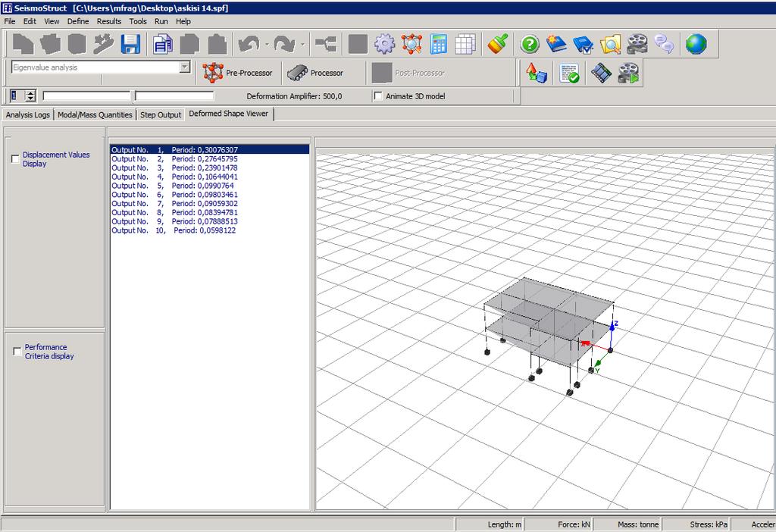
Task: Click the model with magnifier icon
Action: coord(411,44)
